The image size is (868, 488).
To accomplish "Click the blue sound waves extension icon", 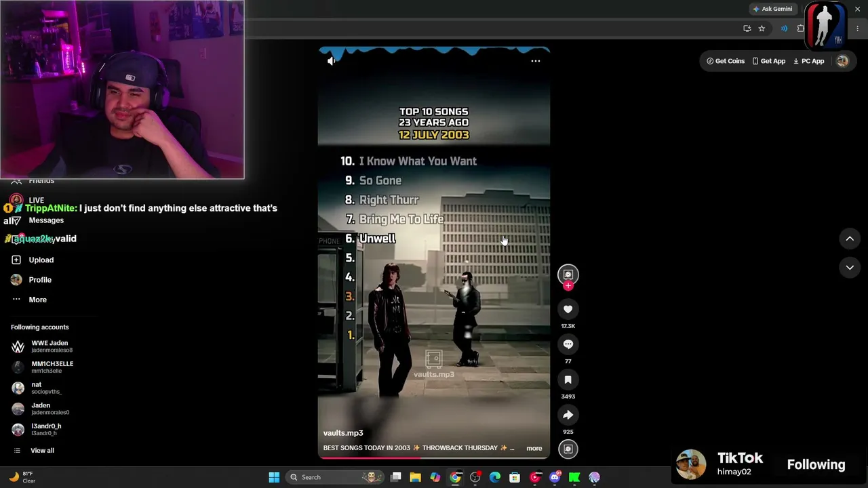I will tap(784, 28).
